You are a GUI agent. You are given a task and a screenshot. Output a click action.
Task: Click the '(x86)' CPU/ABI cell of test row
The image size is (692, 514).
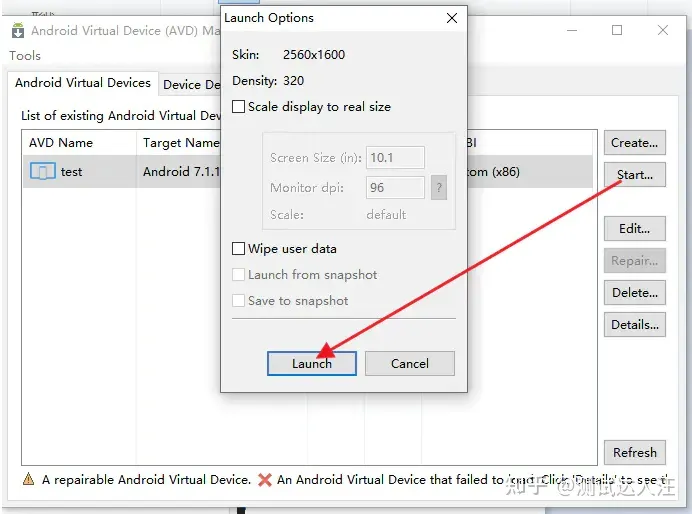tap(506, 172)
